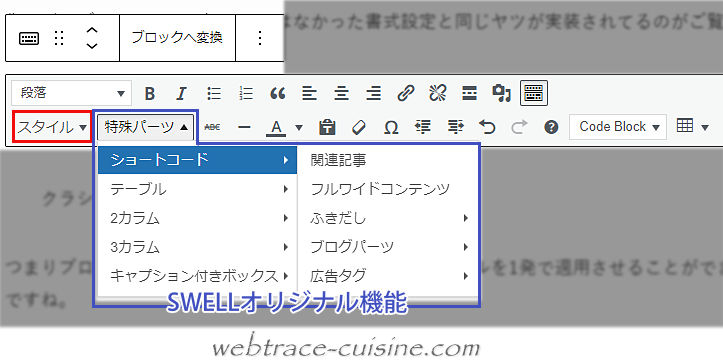The width and height of the screenshot is (723, 364).
Task: Insert a horizontal line
Action: [244, 127]
